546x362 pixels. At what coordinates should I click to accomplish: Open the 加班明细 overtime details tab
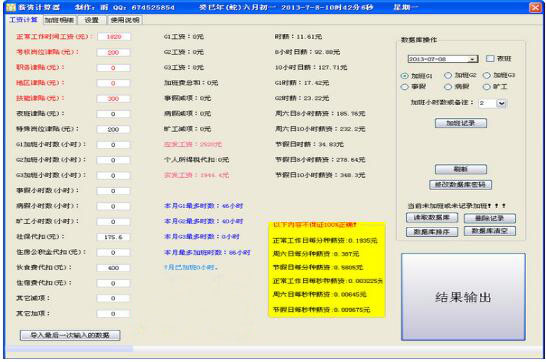60,20
